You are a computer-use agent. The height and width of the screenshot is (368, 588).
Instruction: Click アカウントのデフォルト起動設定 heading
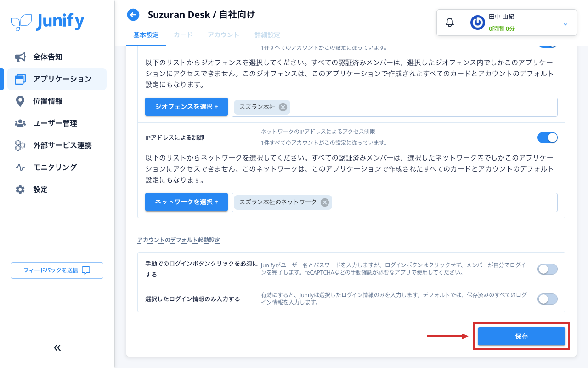[x=179, y=240]
